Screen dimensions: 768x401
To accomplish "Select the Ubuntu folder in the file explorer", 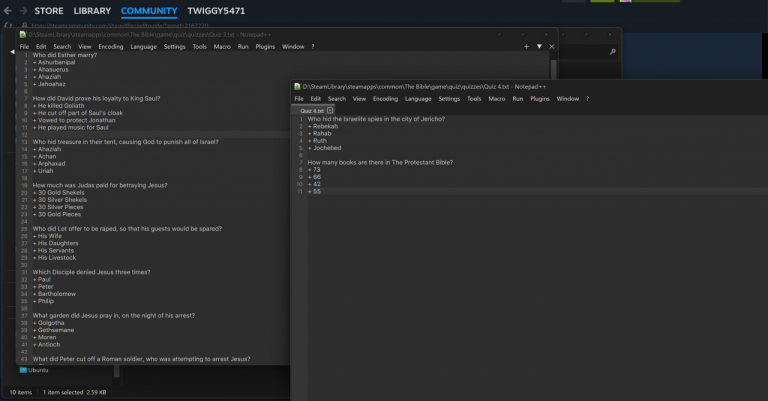I will tap(37, 370).
